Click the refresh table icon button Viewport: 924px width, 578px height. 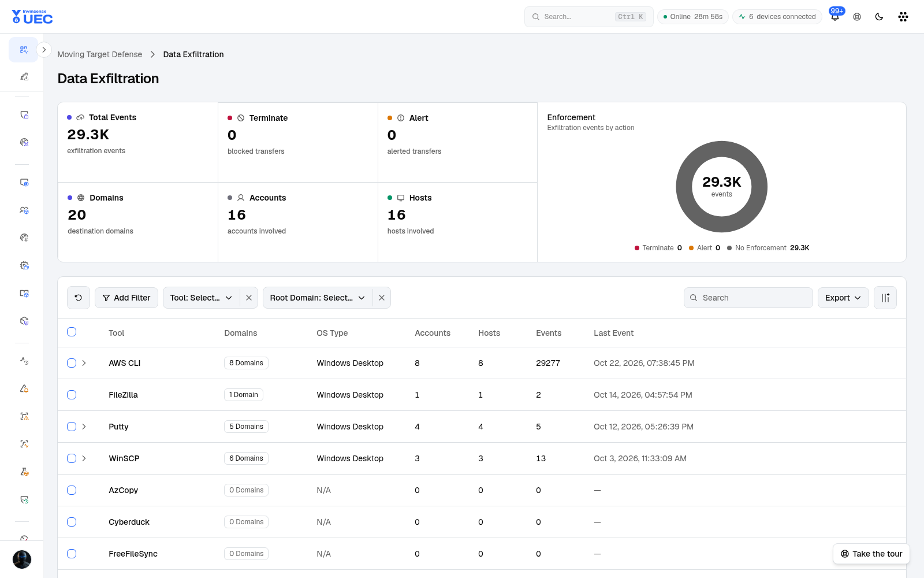click(x=79, y=298)
